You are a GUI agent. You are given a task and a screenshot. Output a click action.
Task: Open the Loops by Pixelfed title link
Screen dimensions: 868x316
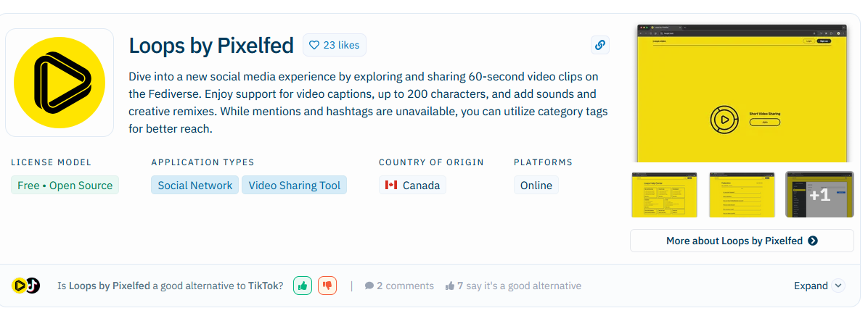[211, 45]
